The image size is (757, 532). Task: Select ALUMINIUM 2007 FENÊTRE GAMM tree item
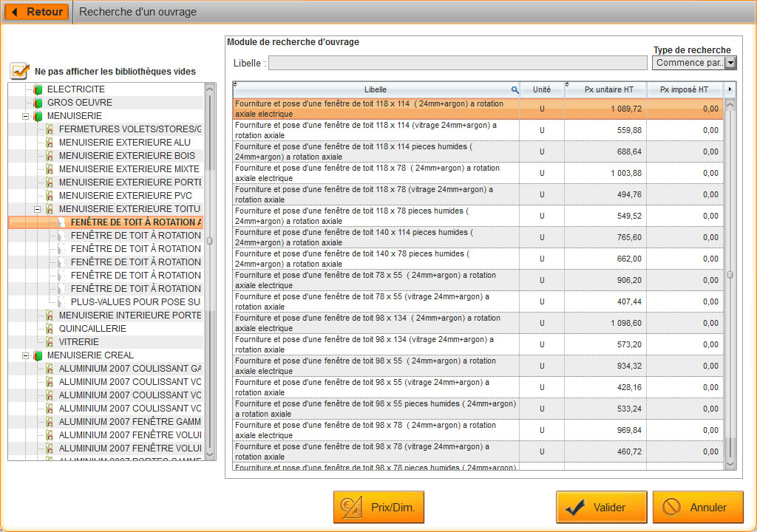(130, 422)
